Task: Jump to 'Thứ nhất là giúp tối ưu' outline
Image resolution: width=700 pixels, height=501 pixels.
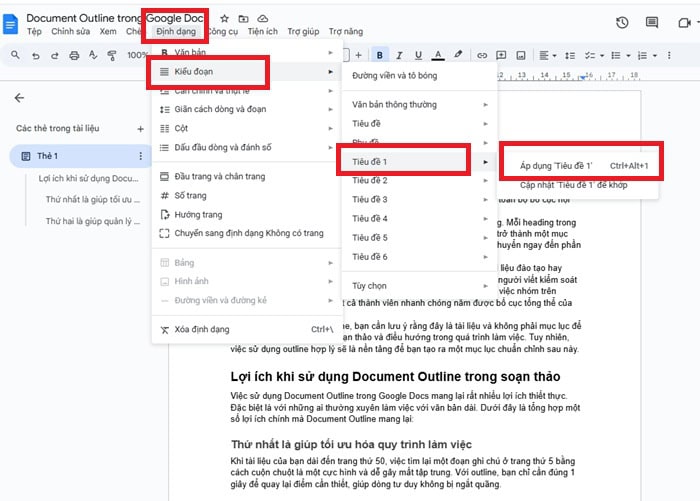Action: tap(93, 199)
